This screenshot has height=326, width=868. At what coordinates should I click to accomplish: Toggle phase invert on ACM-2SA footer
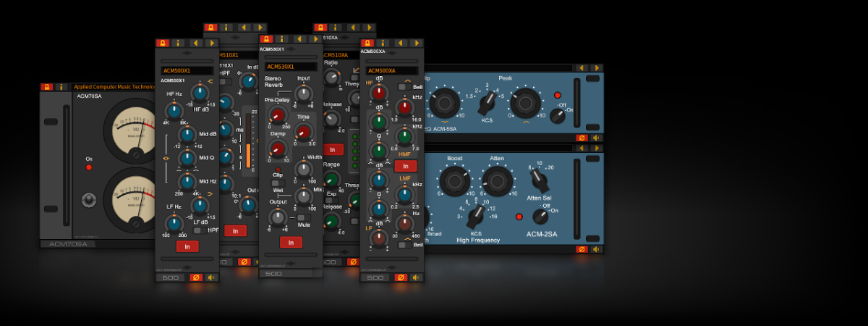tap(581, 249)
